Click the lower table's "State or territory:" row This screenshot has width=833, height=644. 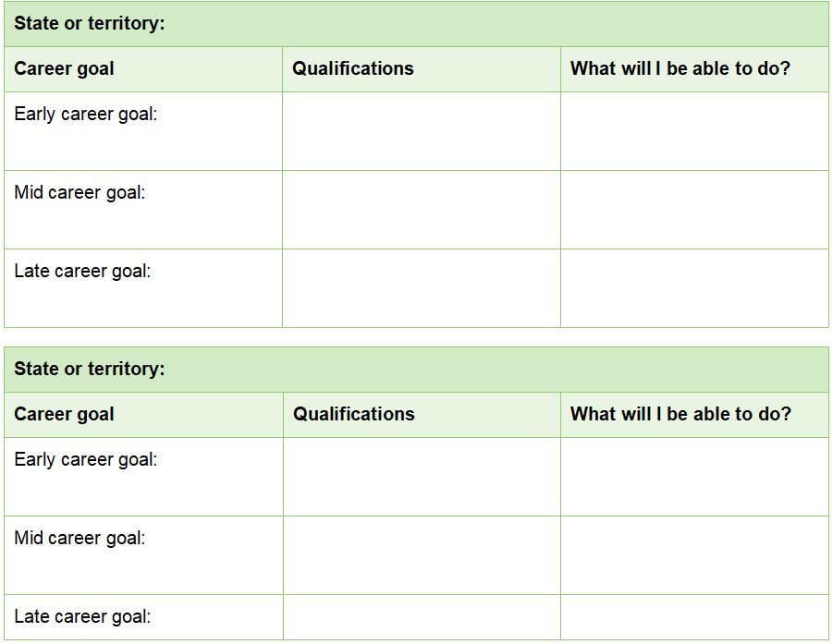coord(416,370)
